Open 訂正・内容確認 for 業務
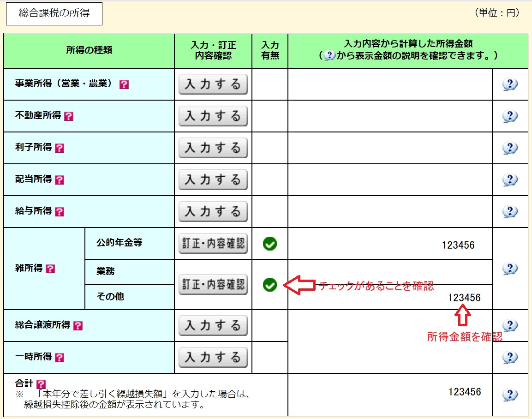This screenshot has height=419, width=532. coord(213,285)
